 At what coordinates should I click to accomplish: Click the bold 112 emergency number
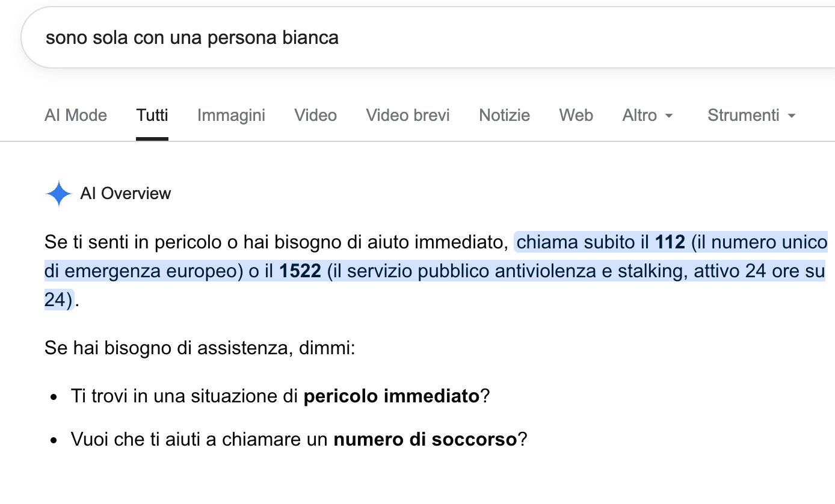[670, 242]
